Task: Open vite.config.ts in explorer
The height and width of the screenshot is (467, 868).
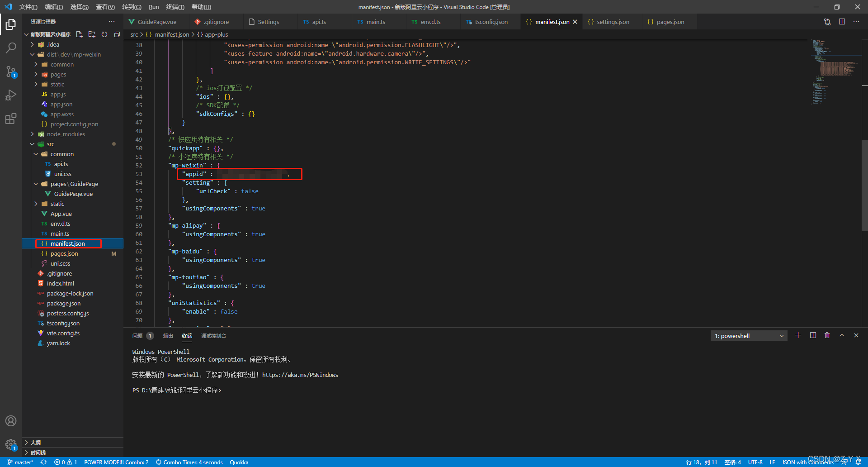Action: click(63, 333)
